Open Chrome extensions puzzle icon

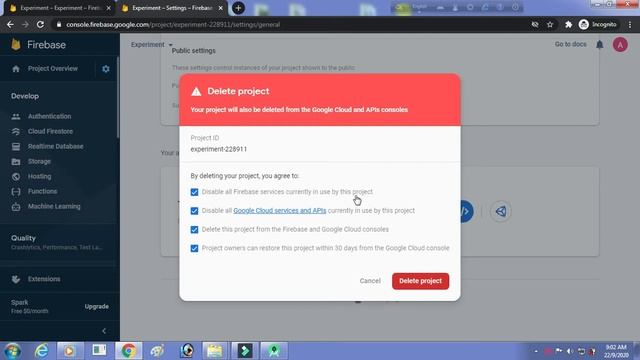568,24
